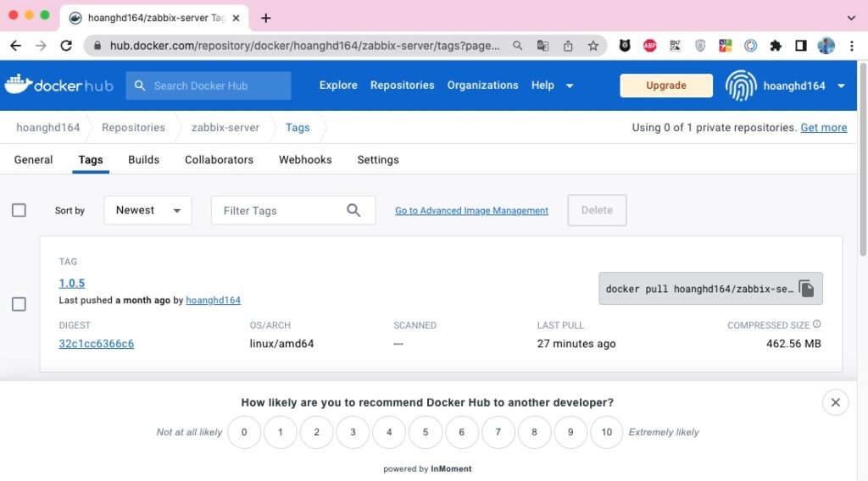Screen dimensions: 868x481
Task: Click the address bar zoom magnifier icon
Action: [x=518, y=46]
